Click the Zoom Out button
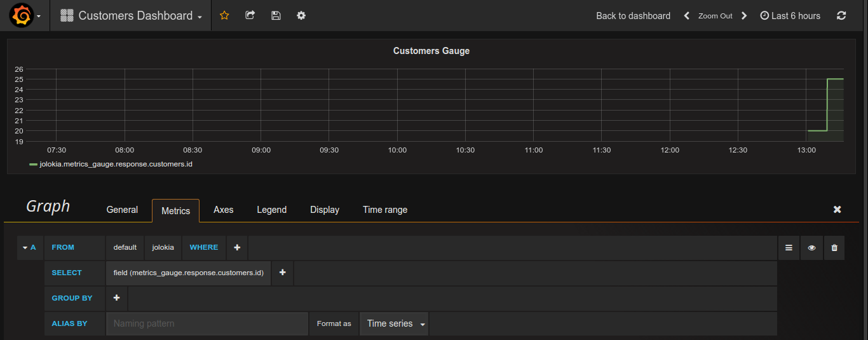The width and height of the screenshot is (868, 340). tap(715, 16)
